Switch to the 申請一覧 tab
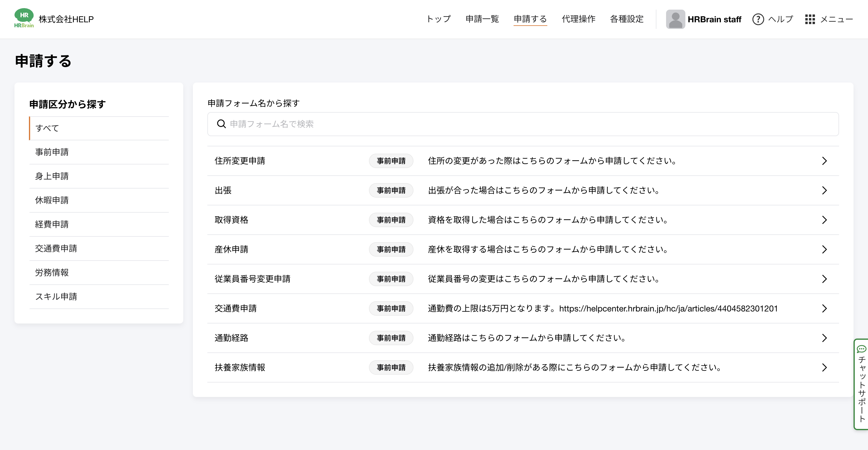Viewport: 868px width, 450px height. [x=482, y=19]
